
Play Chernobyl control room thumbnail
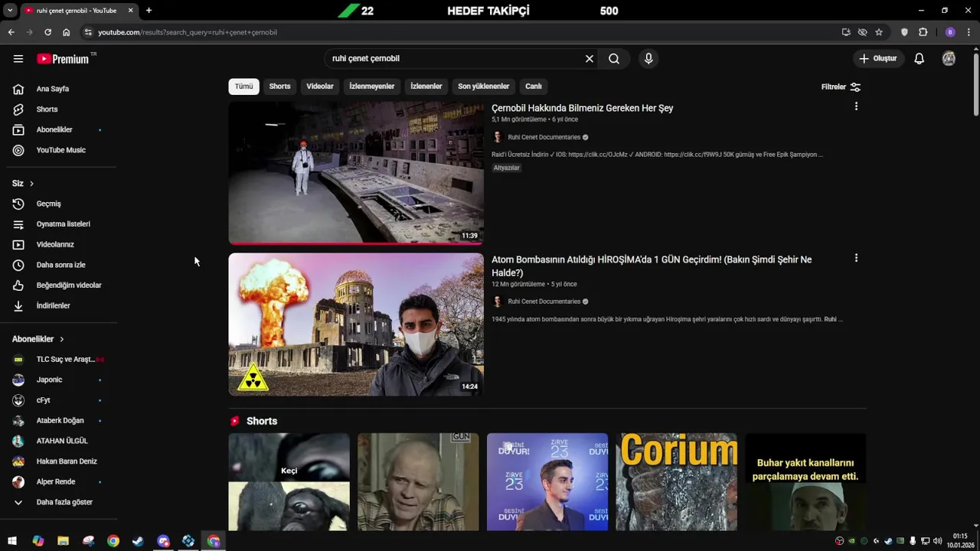coord(356,173)
